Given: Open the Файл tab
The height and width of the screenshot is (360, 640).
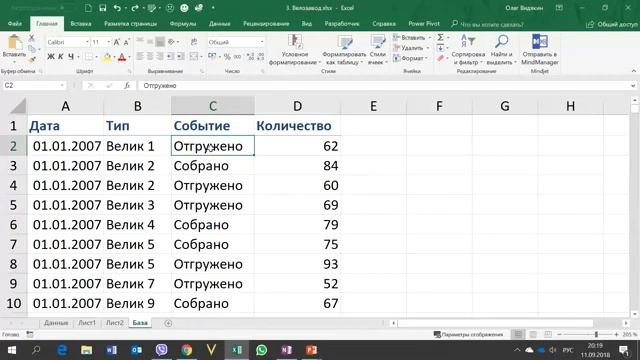Looking at the screenshot, I should coord(15,24).
